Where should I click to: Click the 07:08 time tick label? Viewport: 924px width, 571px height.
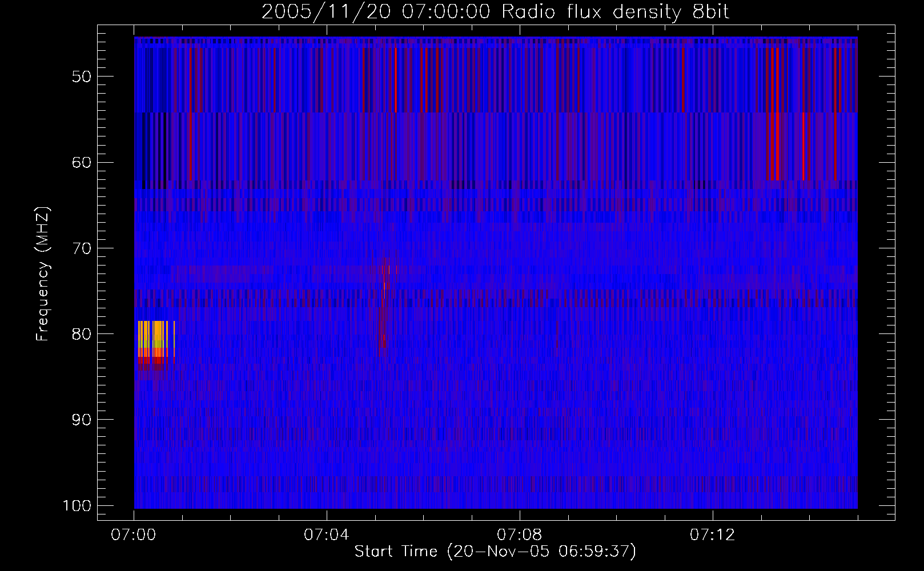pyautogui.click(x=520, y=535)
